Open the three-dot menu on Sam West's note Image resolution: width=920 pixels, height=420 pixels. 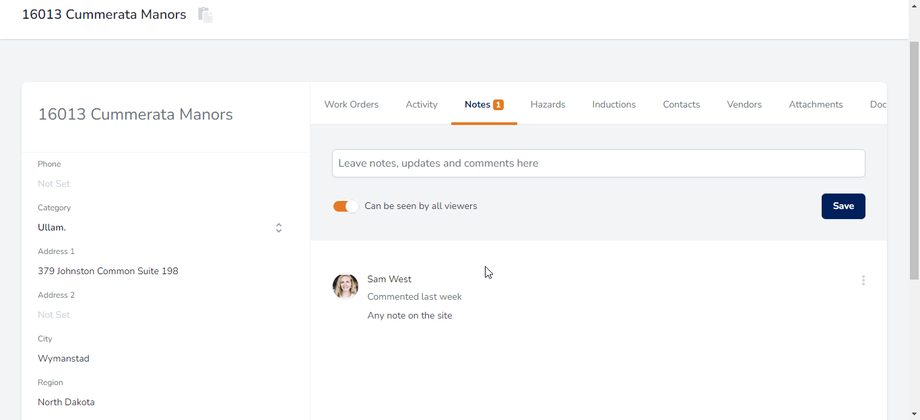point(863,281)
